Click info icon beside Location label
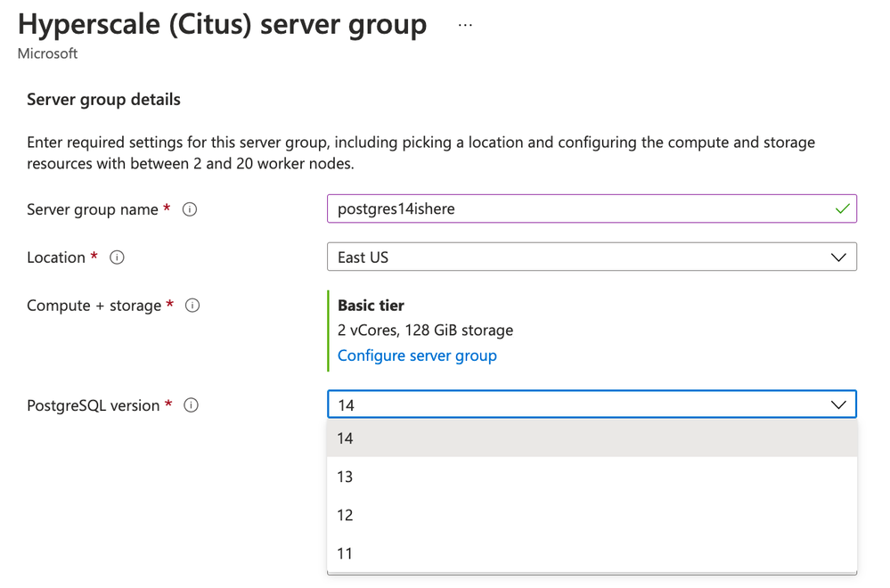Viewport: 890px width, 588px height. (117, 257)
